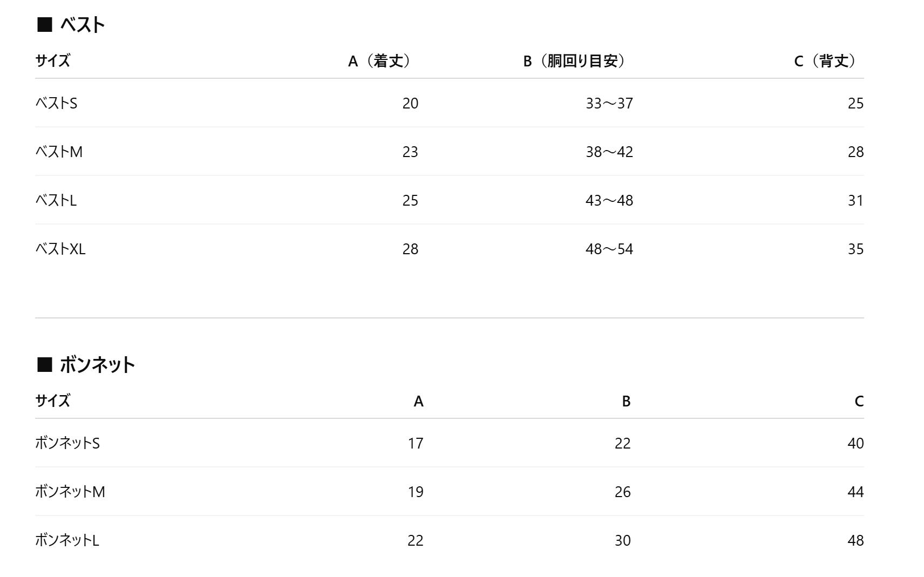The image size is (924, 577).
Task: Click the black square beside ベスト heading
Action: (x=44, y=25)
